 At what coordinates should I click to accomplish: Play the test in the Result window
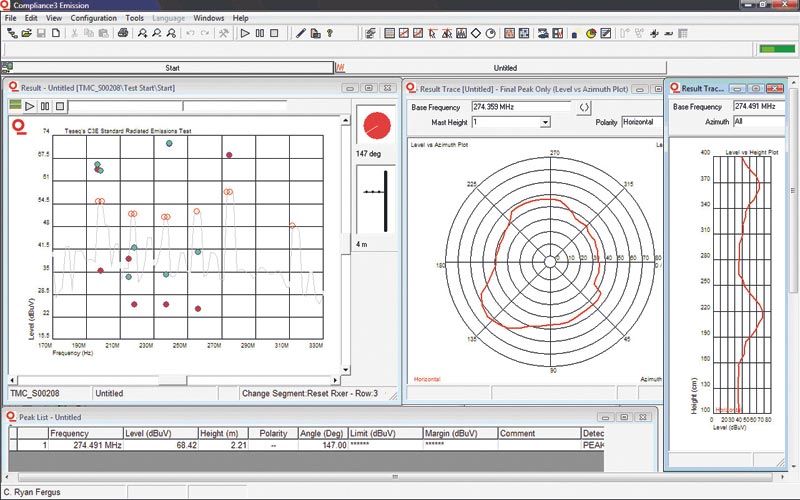coord(30,106)
